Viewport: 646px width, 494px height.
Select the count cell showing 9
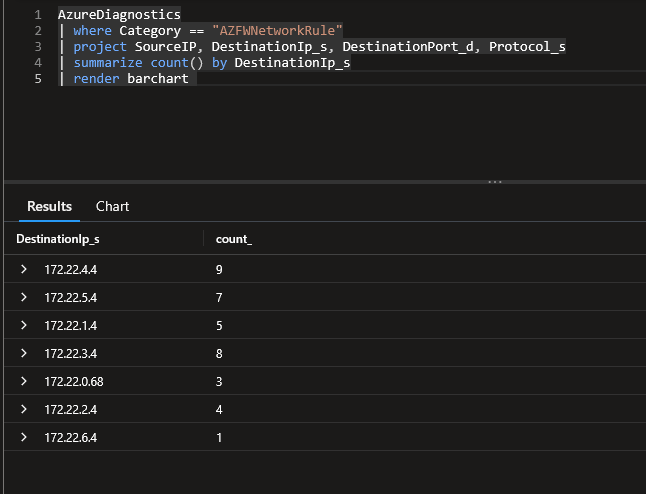pyautogui.click(x=219, y=269)
